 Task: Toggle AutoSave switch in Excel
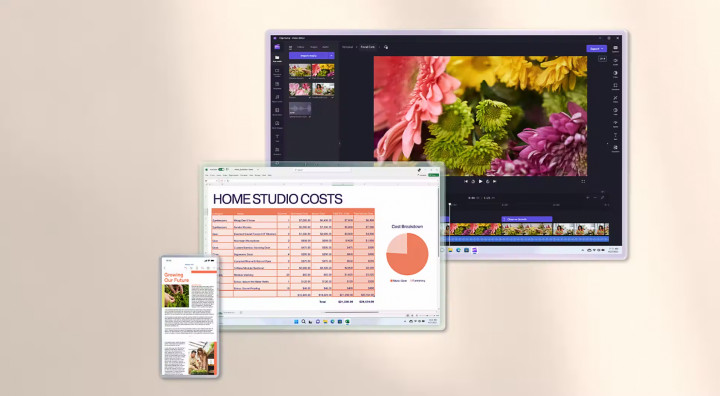(x=221, y=170)
